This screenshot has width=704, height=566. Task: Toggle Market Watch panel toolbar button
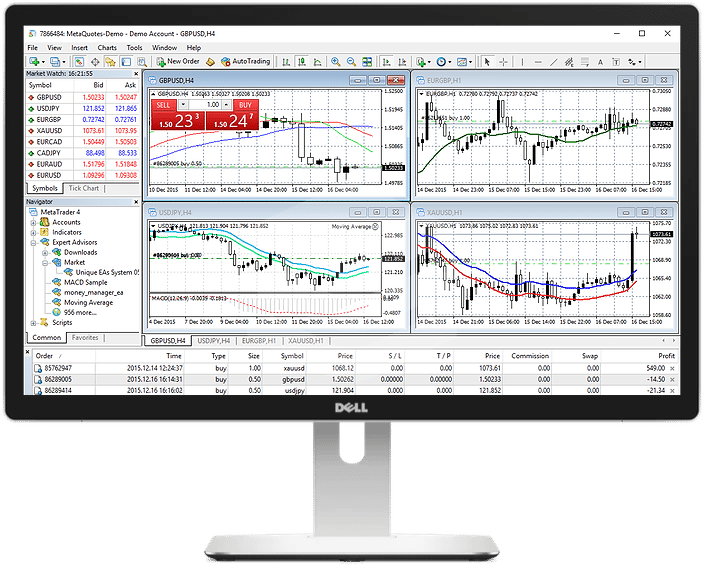(79, 61)
